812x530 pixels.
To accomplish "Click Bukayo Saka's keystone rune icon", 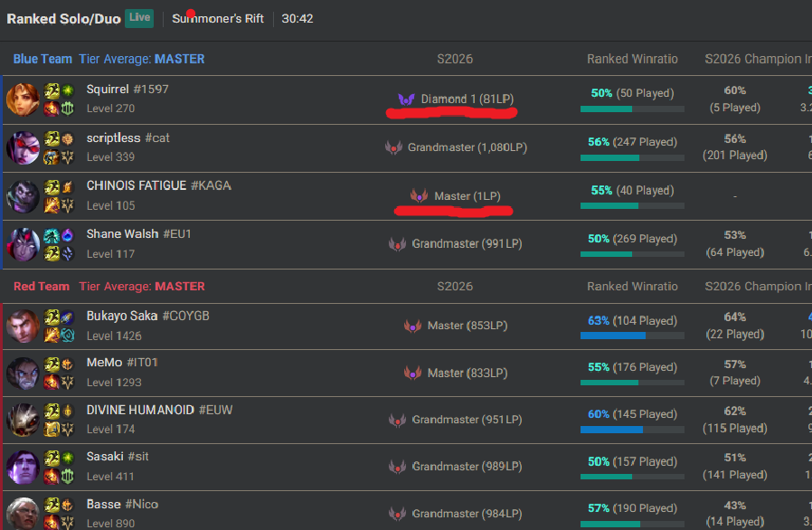I will click(x=68, y=317).
